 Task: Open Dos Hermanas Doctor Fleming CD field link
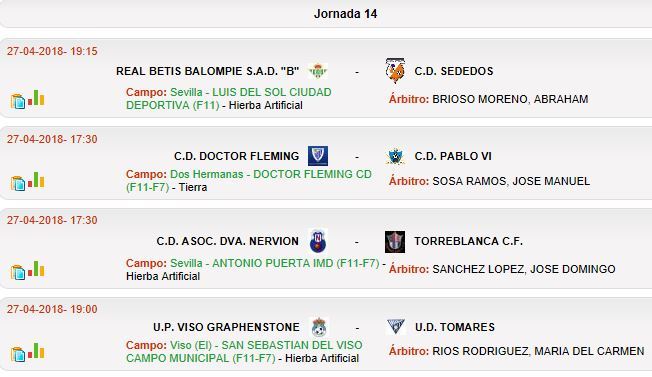[x=249, y=180]
